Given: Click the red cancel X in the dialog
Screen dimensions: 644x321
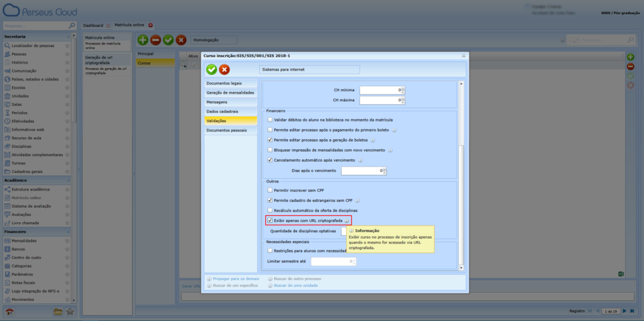Looking at the screenshot, I should (x=225, y=70).
